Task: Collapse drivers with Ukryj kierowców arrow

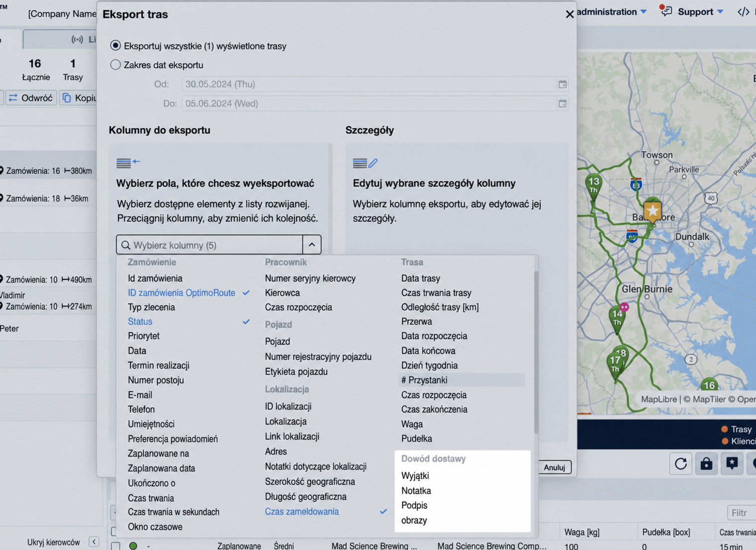Action: 94,542
